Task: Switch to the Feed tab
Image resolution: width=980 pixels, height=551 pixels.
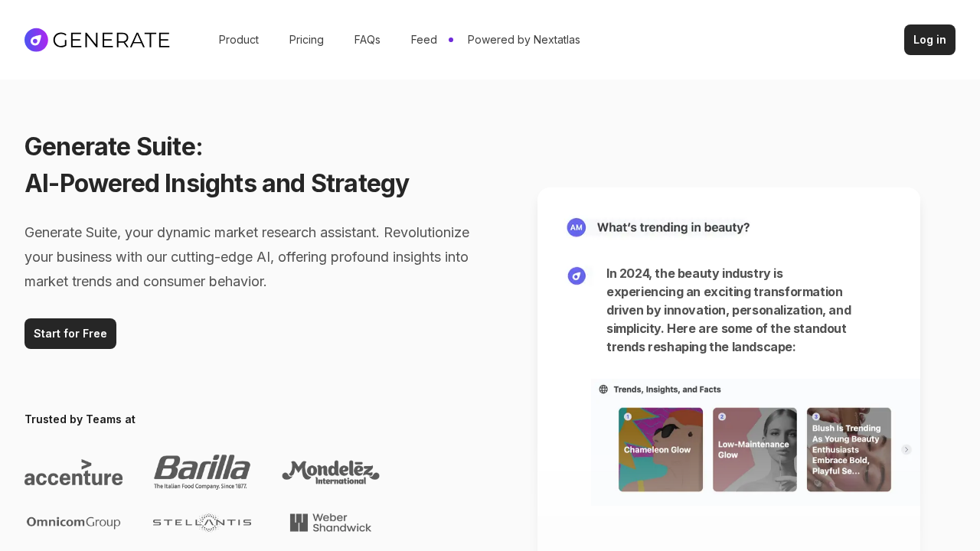Action: 423,39
